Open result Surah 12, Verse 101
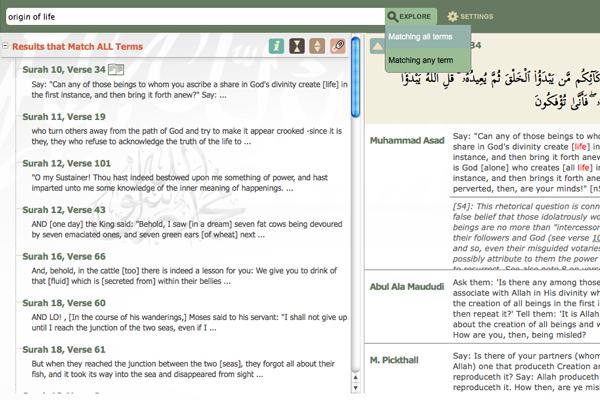 coord(67,163)
